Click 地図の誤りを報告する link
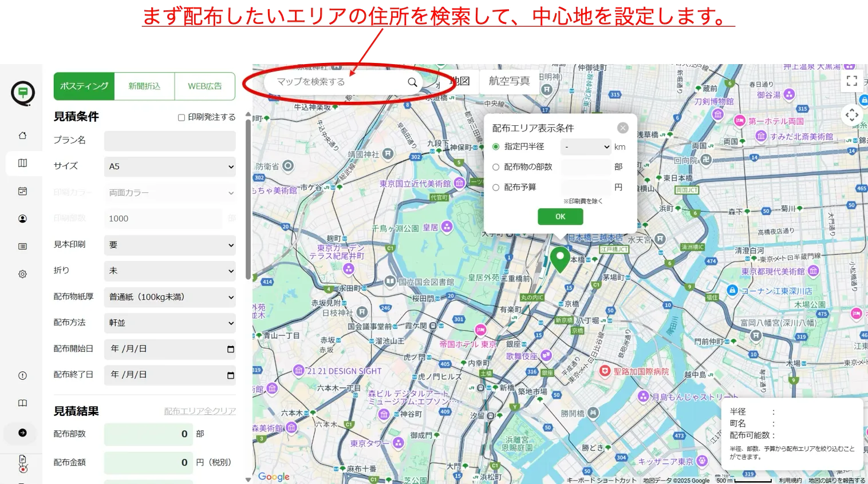This screenshot has width=868, height=484. 837,481
